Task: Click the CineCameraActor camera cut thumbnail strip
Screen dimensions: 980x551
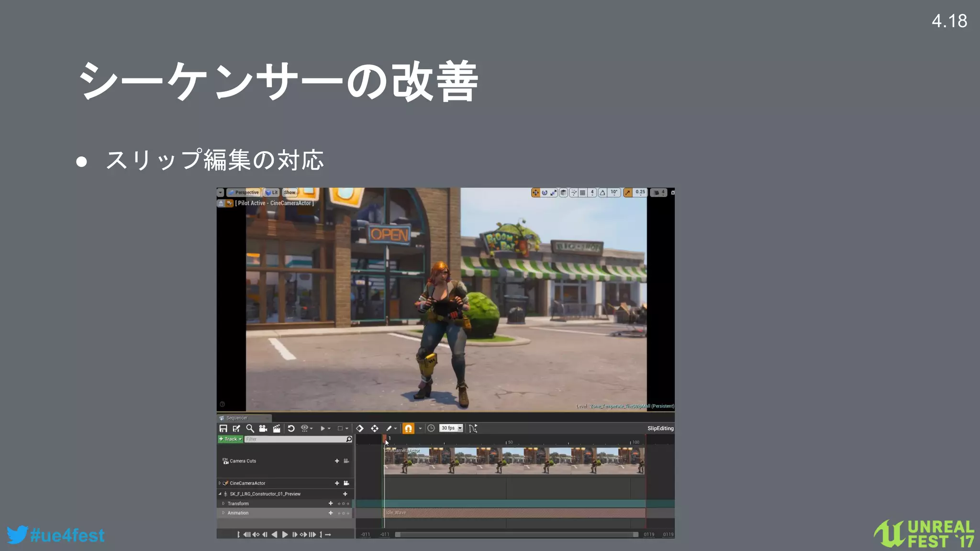Action: coord(514,461)
